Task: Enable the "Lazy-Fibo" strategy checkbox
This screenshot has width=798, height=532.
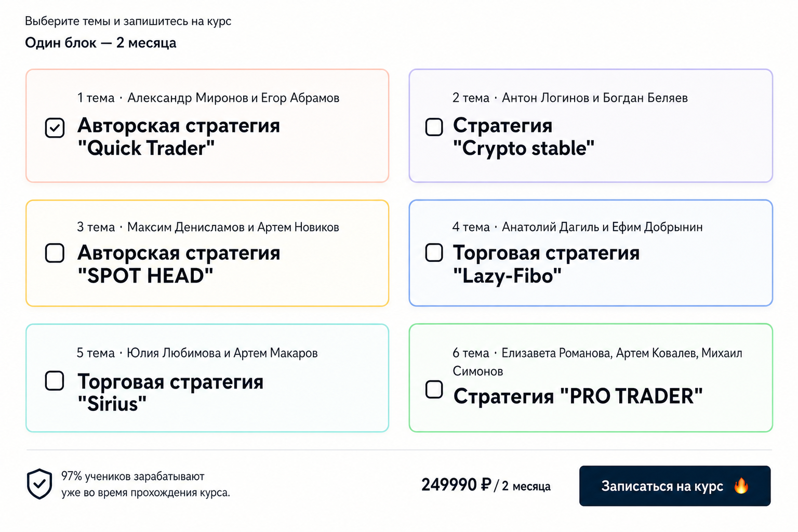Action: [x=434, y=252]
